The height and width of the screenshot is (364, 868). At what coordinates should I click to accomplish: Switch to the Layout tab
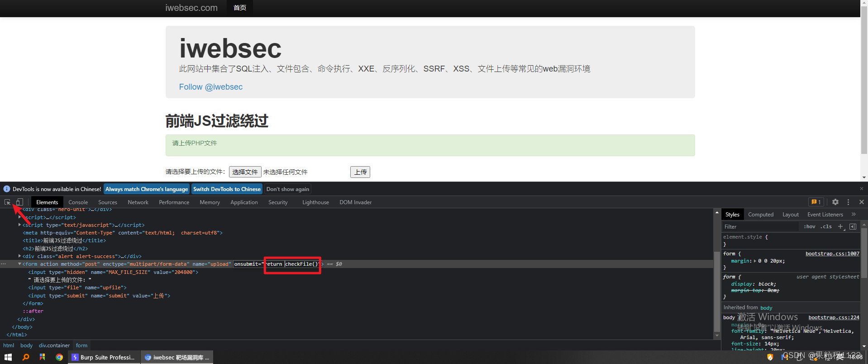[791, 214]
